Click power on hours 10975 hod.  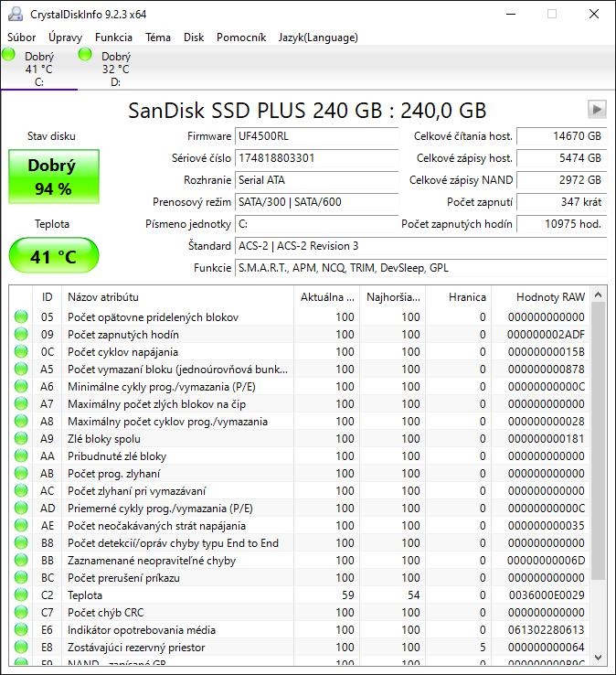pyautogui.click(x=561, y=224)
